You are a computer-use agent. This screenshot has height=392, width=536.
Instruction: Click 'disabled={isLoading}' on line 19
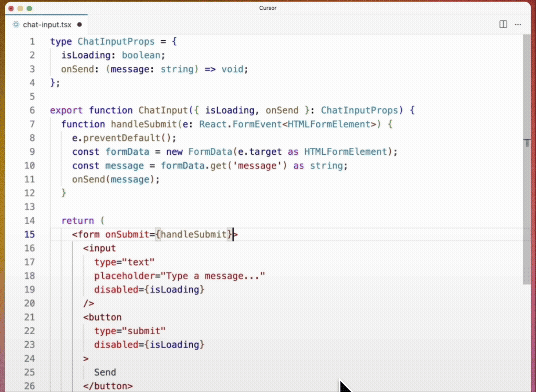(149, 289)
